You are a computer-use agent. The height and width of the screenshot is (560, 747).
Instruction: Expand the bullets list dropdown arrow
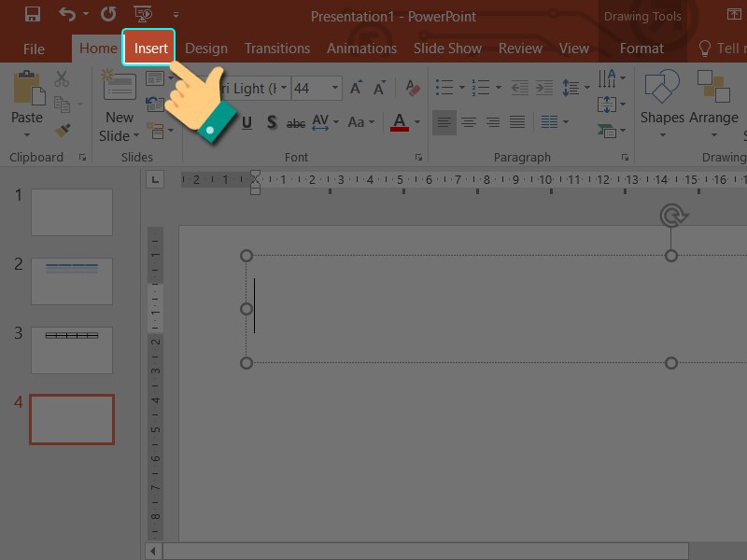461,89
